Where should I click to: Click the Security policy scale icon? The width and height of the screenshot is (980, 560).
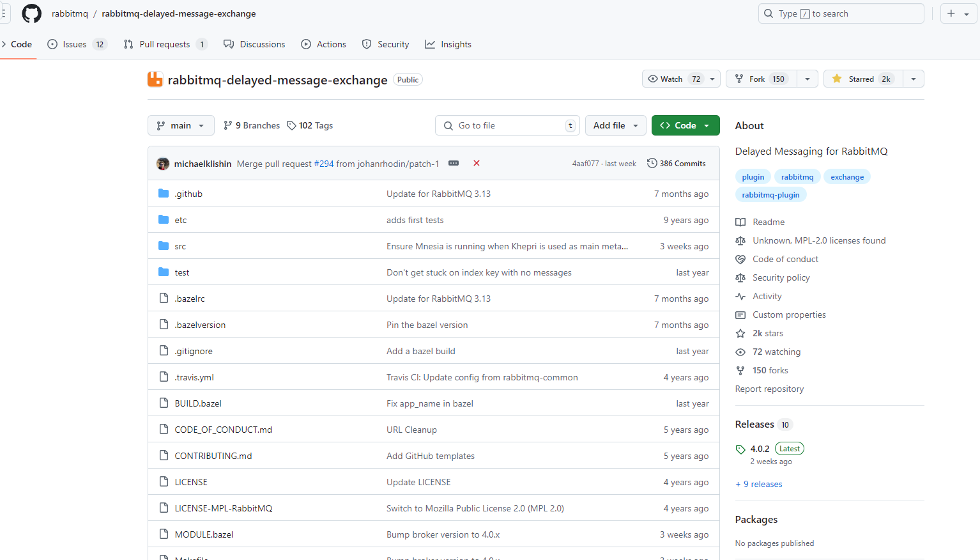pos(740,277)
